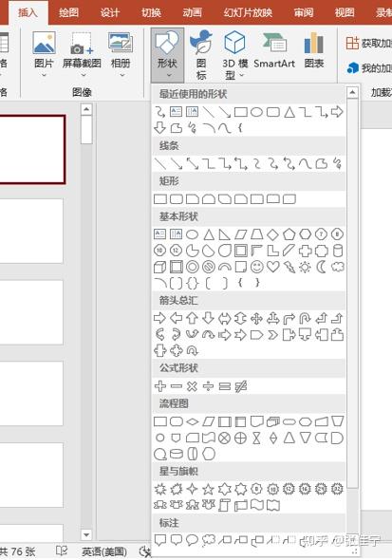
Task: Pick the 4-point star in 星与旗帜
Action: click(192, 489)
